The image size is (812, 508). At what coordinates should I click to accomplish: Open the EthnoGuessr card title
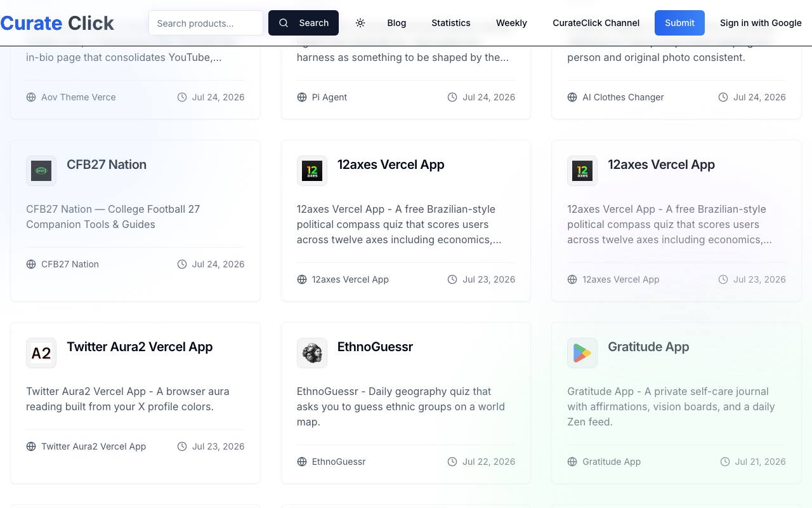[375, 347]
